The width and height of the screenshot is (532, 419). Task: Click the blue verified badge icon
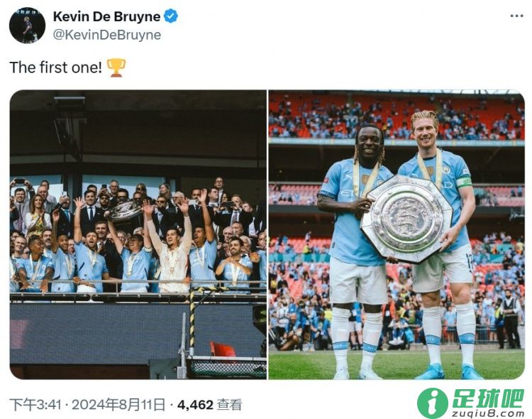[171, 16]
